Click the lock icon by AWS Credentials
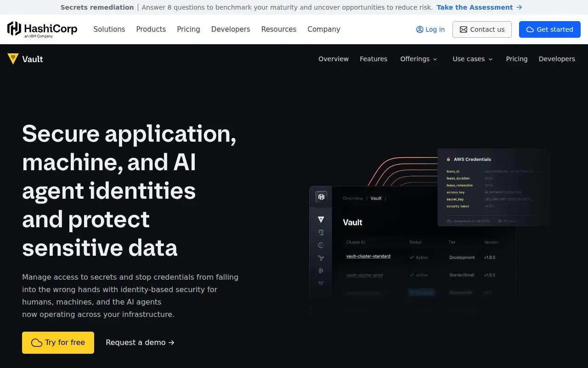 (x=448, y=159)
